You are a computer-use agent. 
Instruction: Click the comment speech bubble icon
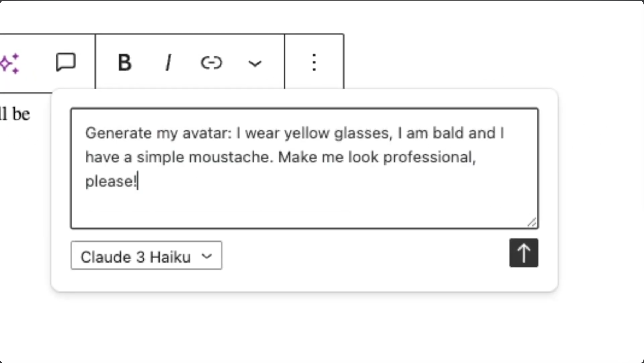[x=65, y=63]
